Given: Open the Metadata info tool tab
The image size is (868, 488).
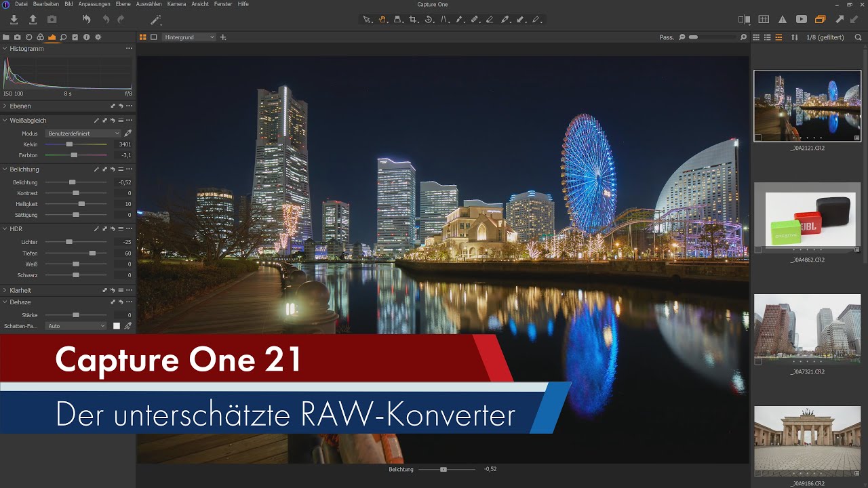Looking at the screenshot, I should click(x=86, y=37).
